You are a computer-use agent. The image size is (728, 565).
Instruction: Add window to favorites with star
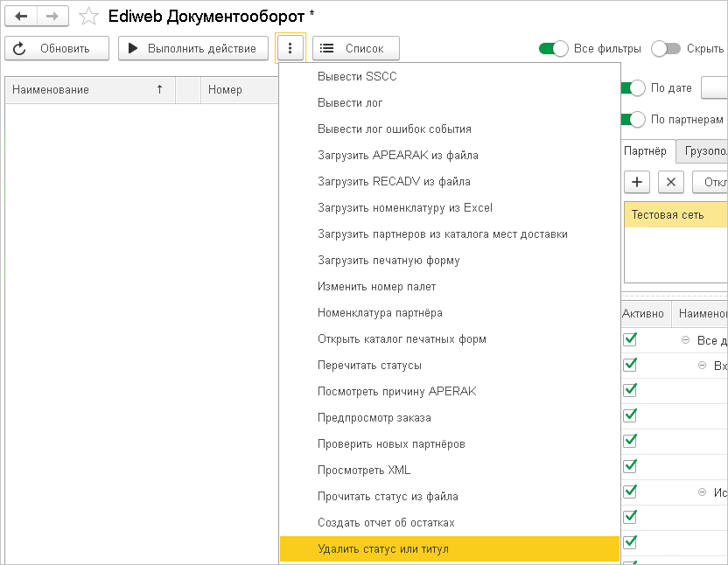[x=88, y=17]
